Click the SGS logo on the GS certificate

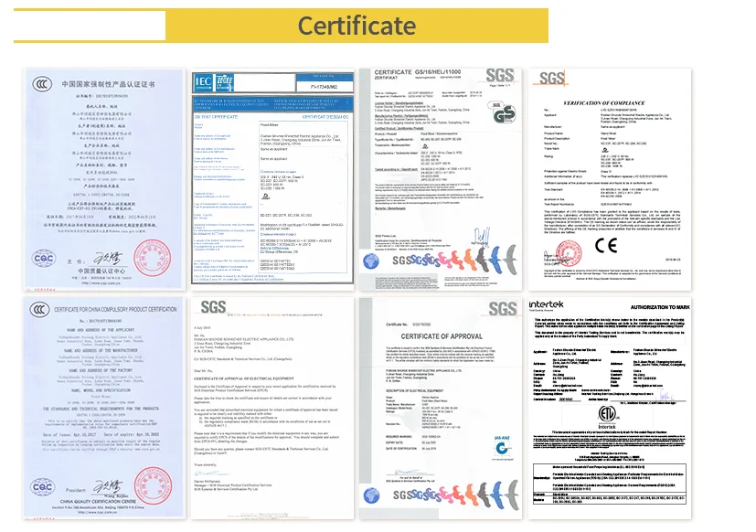[x=499, y=76]
